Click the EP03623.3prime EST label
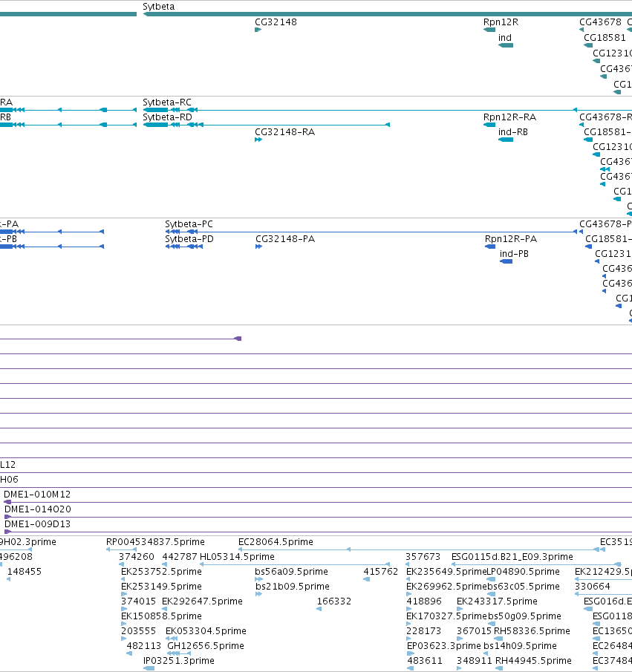This screenshot has width=632, height=672. click(444, 646)
